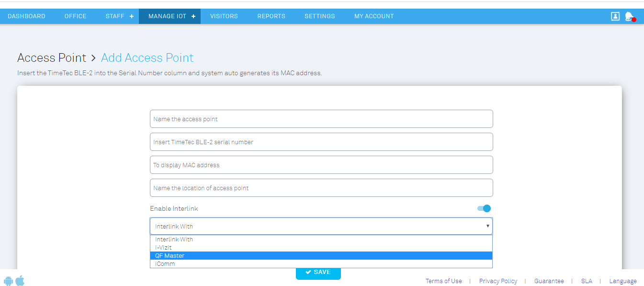This screenshot has height=286, width=644.
Task: Open the Language link
Action: point(623,281)
